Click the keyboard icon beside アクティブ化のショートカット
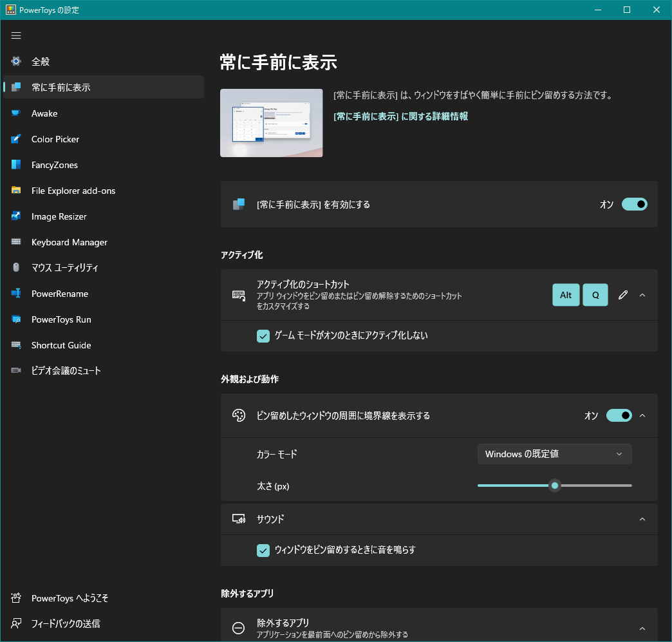 (x=239, y=295)
